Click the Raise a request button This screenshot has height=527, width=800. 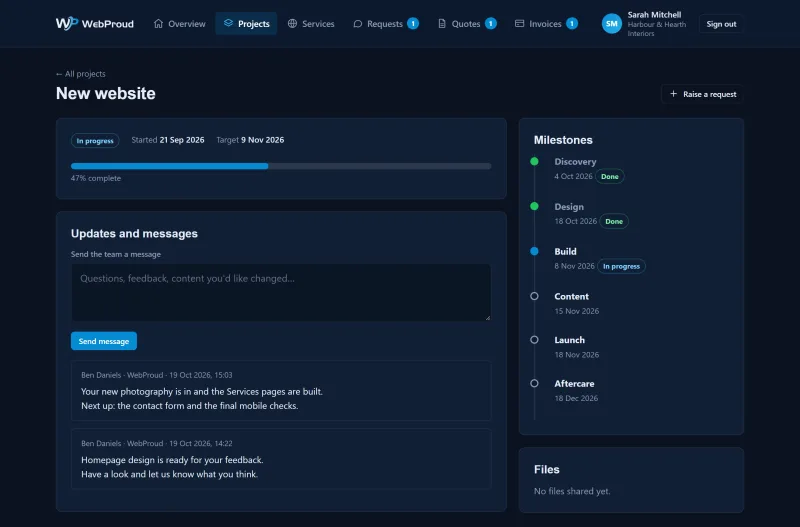(x=702, y=94)
